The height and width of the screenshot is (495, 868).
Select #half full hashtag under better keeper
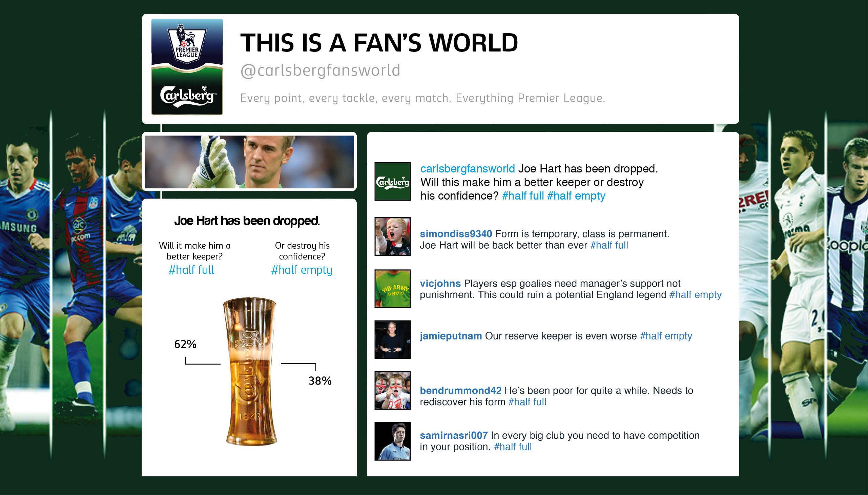click(191, 270)
